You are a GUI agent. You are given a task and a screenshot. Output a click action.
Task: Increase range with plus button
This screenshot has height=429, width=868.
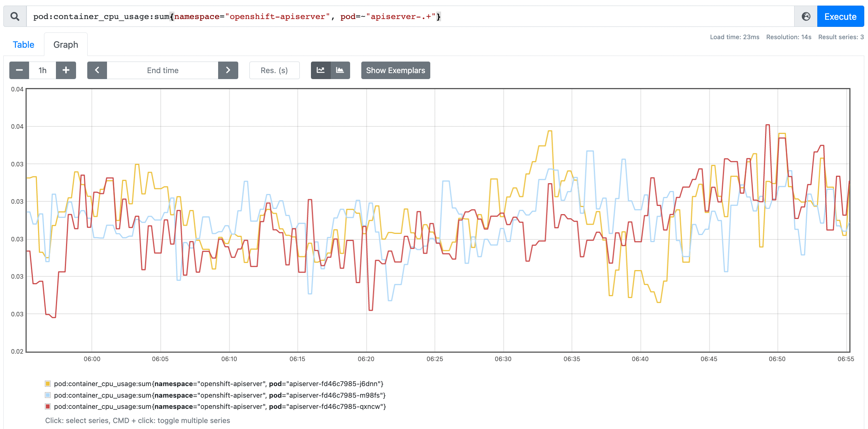point(66,70)
